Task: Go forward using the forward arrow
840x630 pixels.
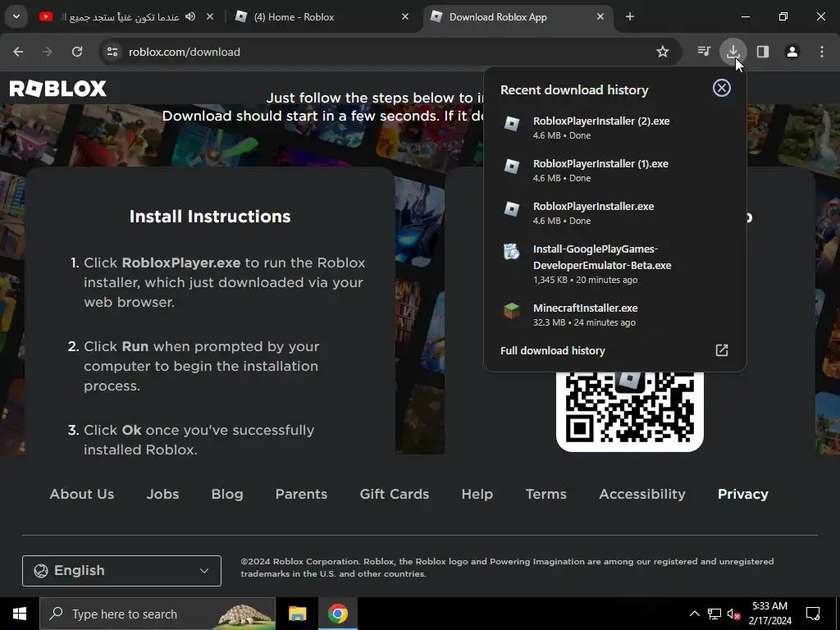Action: click(x=48, y=52)
